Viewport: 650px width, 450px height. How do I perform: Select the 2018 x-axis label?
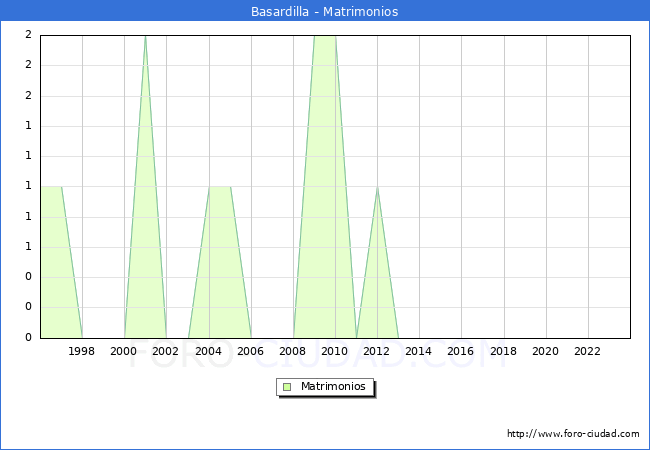pyautogui.click(x=503, y=351)
